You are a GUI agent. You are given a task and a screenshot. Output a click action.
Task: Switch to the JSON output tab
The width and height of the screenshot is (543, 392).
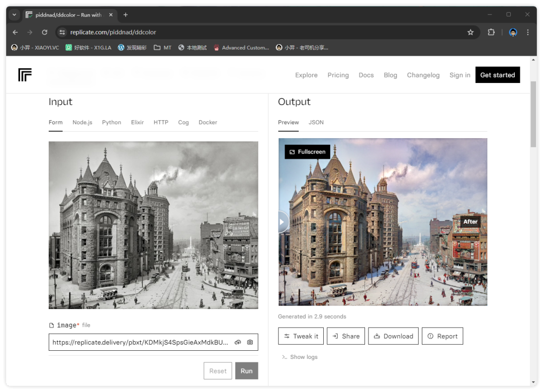(316, 122)
